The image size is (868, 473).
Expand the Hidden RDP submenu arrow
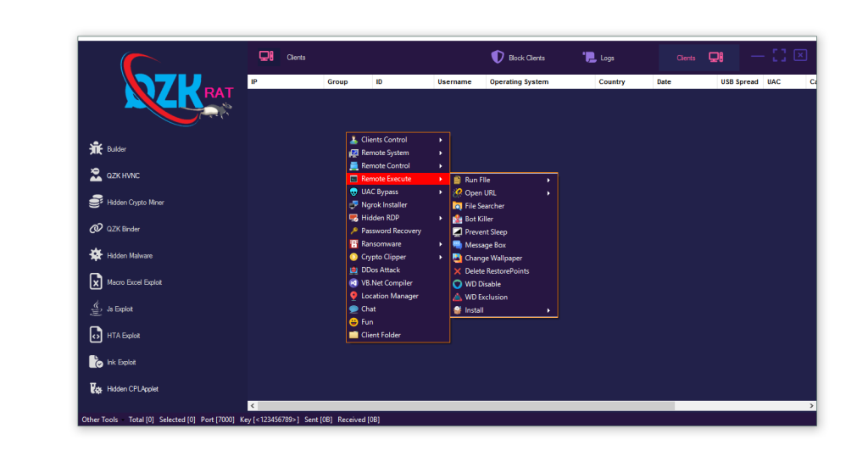click(441, 218)
